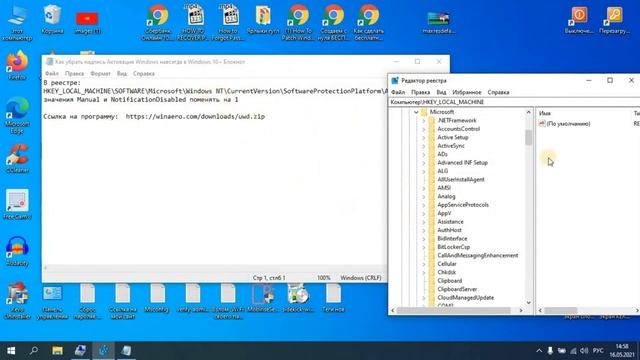Select the 'Ссылка на мой сайт' desktop file
Viewport: 640px width, 360px height.
point(122,302)
